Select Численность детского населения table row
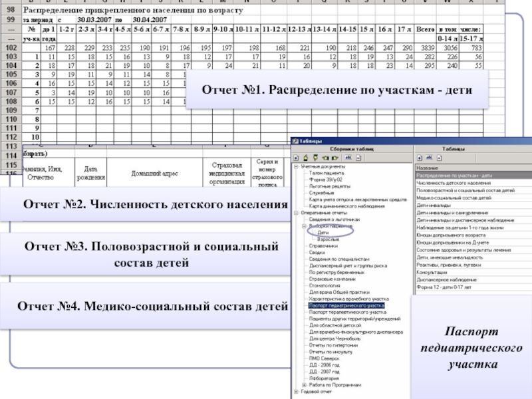The width and height of the screenshot is (532, 399). pyautogui.click(x=473, y=183)
